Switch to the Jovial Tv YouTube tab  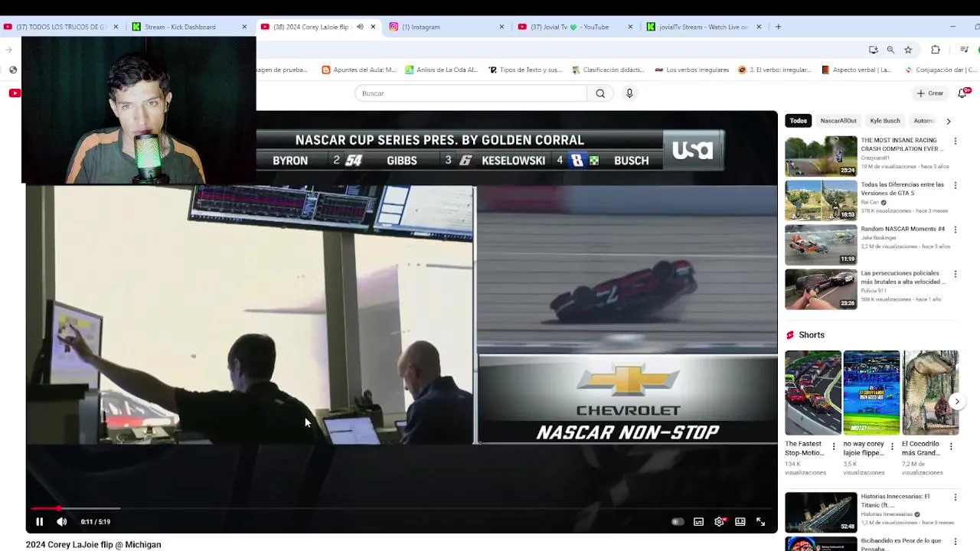point(575,27)
